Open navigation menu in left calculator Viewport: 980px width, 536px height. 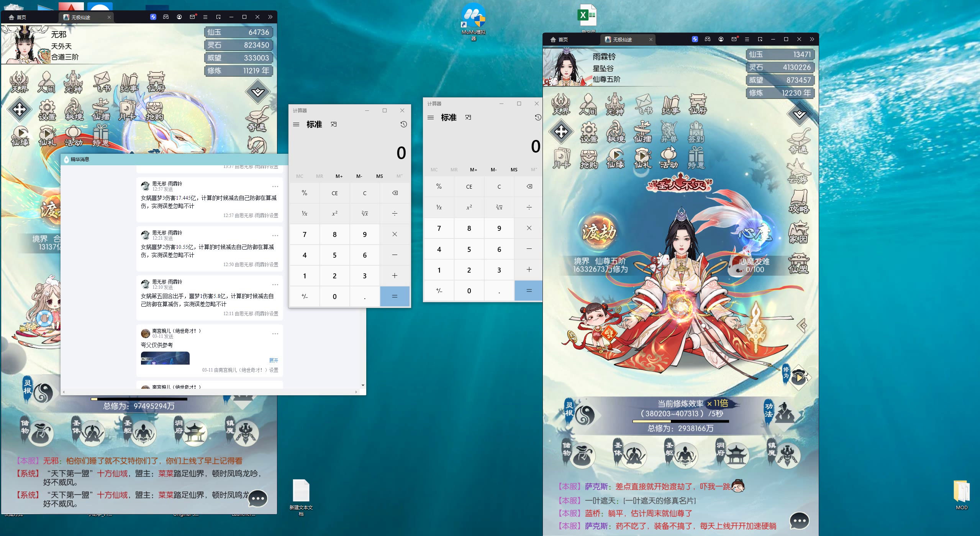coord(296,124)
